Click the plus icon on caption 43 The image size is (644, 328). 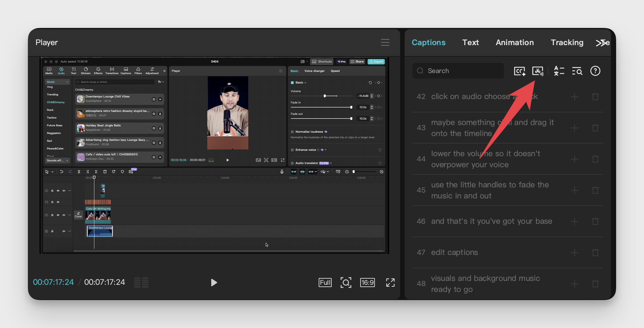(575, 128)
